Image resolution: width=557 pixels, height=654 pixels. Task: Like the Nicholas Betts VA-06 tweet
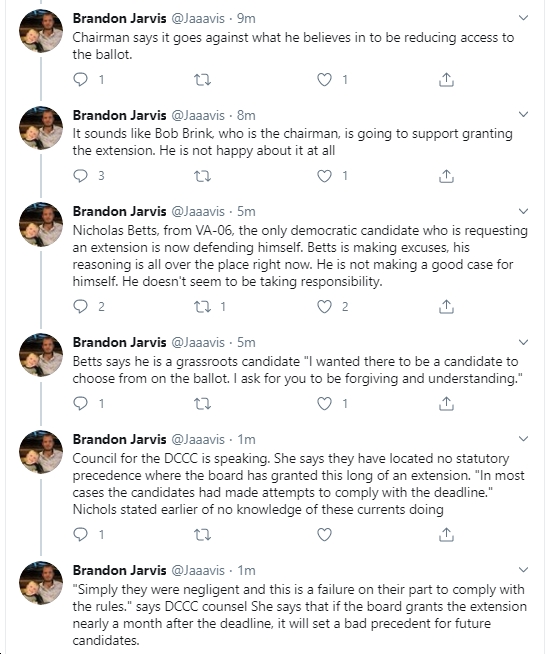tap(324, 307)
